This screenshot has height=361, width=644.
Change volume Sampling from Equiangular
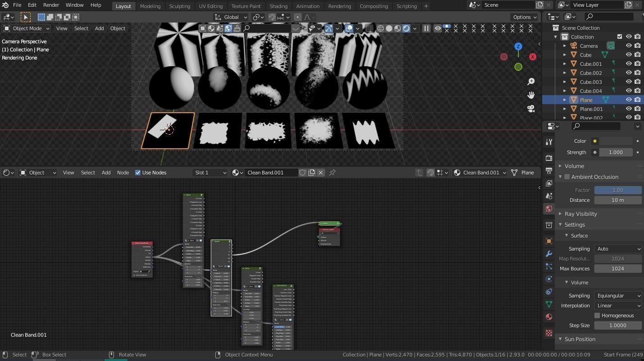tap(618, 296)
